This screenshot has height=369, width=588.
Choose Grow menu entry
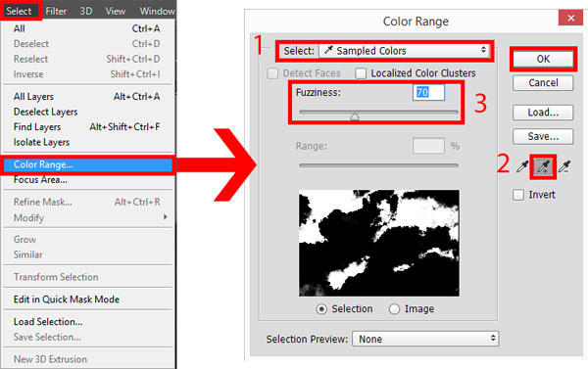(88, 240)
